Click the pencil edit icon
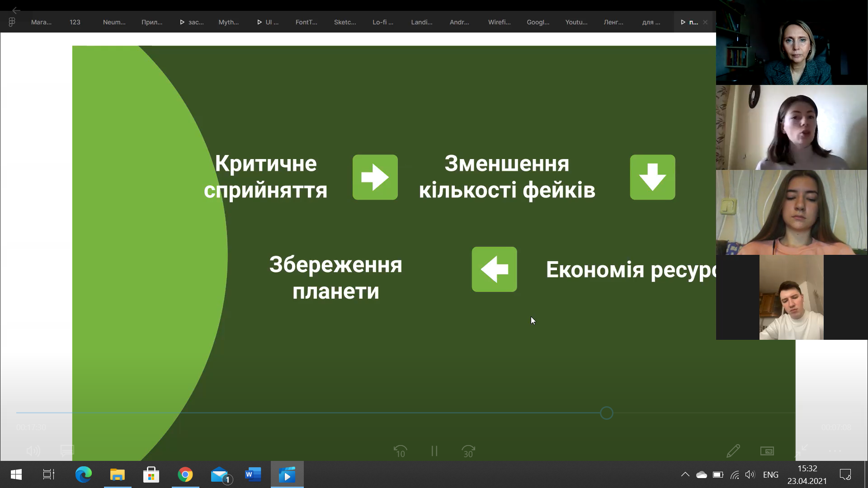 pos(733,450)
